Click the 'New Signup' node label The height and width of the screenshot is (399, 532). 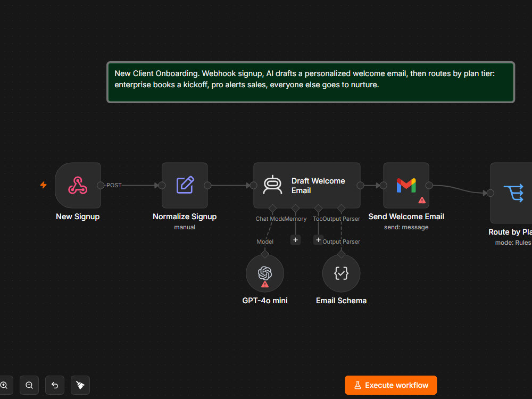pos(78,217)
